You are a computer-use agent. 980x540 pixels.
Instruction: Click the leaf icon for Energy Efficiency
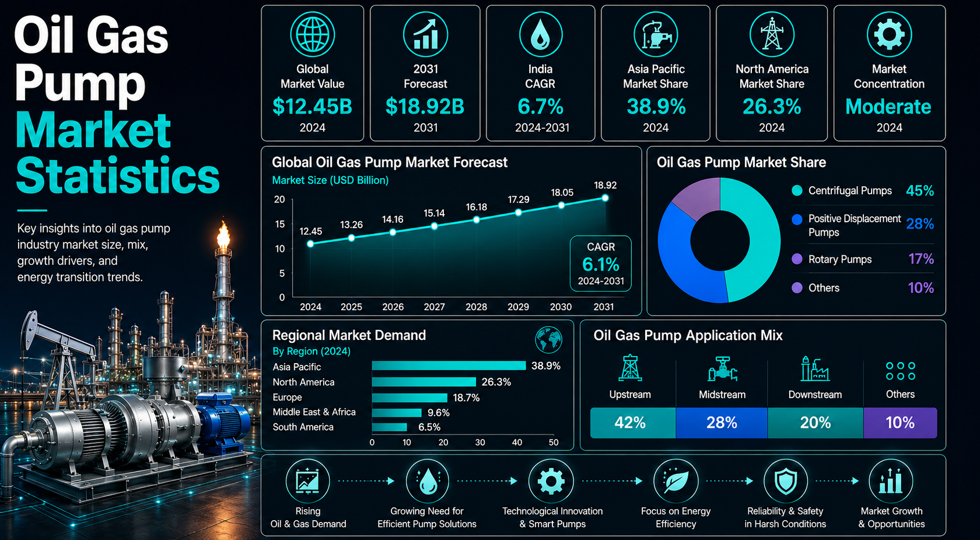coord(676,481)
